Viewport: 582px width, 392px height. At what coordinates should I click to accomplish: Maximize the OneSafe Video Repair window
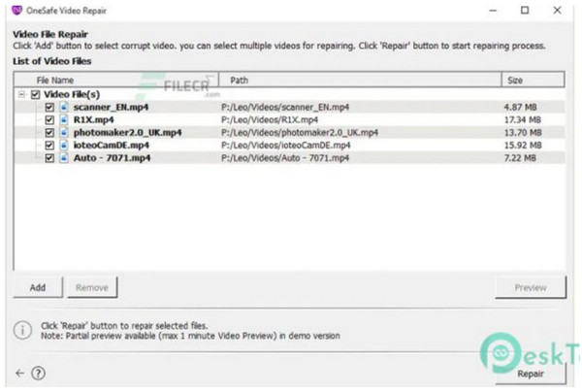point(525,11)
